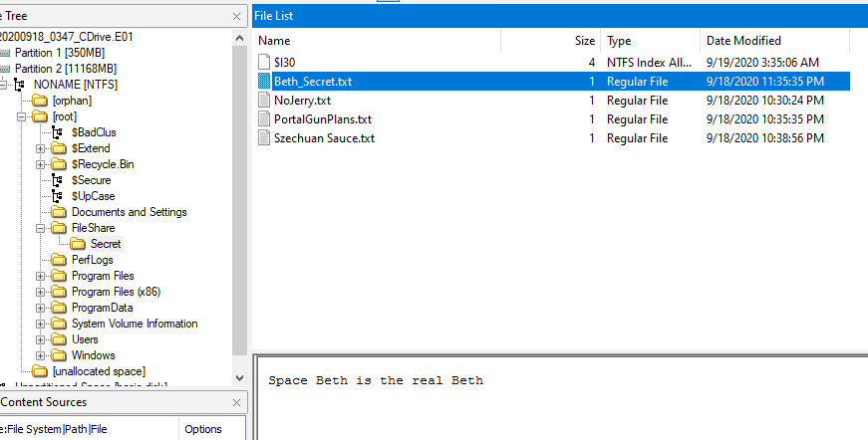Click the date 9/18/2020 10:38:56 PM
868x440 pixels.
point(765,138)
